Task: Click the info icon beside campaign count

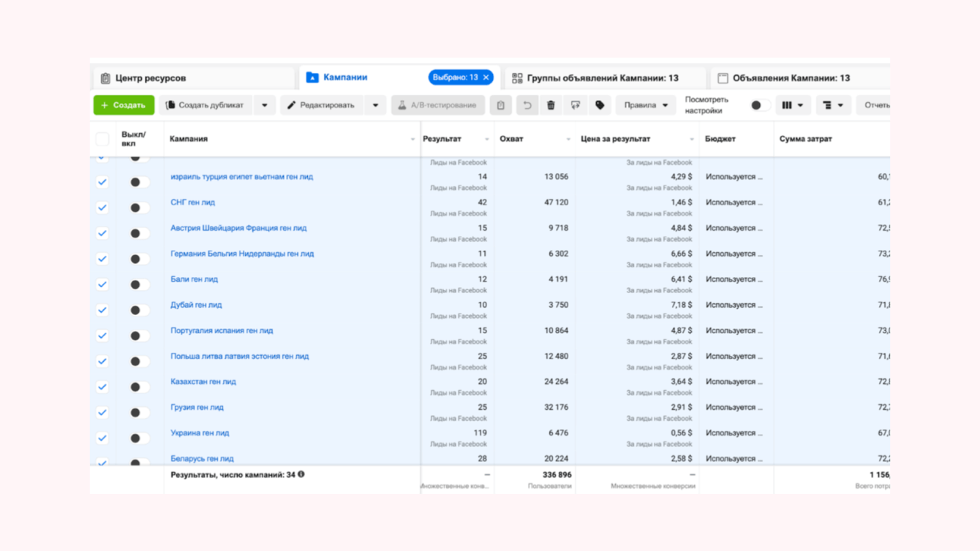Action: pos(301,474)
